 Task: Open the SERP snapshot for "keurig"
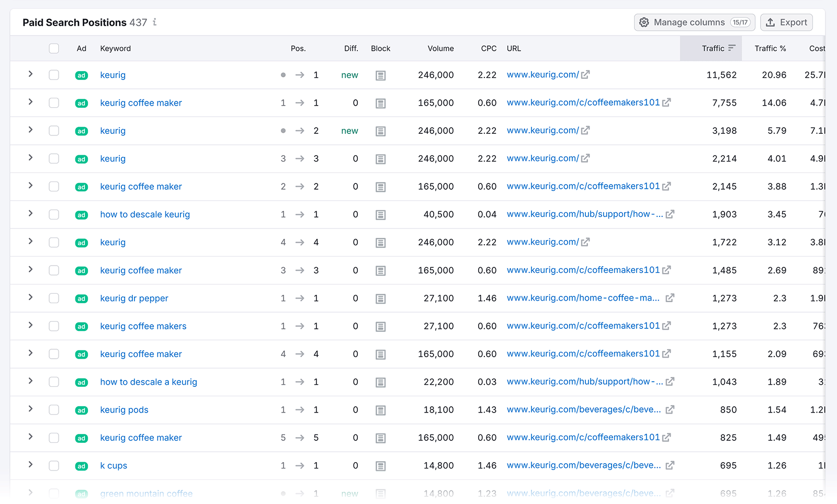point(380,75)
